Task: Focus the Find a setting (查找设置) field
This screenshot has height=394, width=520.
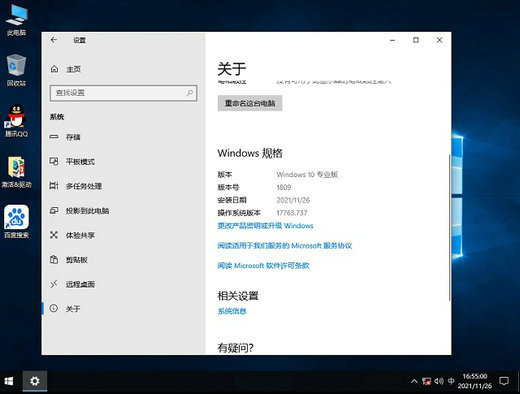Action: pos(123,93)
